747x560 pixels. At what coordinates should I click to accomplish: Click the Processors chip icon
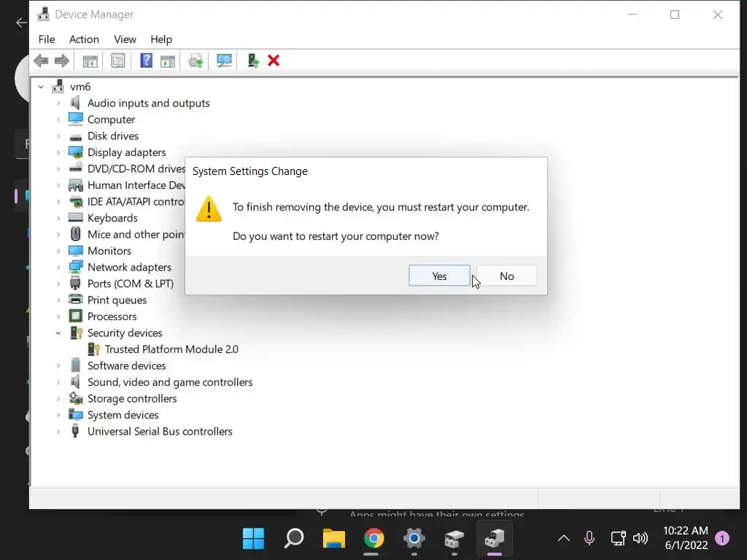click(x=75, y=316)
